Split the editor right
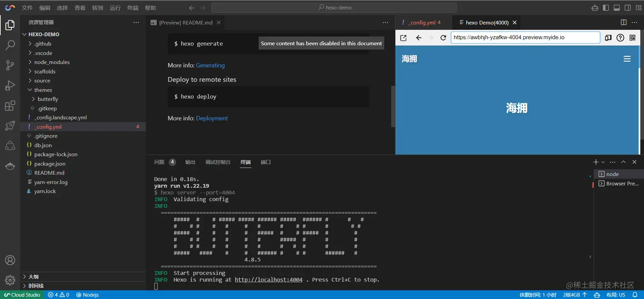This screenshot has height=299, width=644. (x=624, y=22)
